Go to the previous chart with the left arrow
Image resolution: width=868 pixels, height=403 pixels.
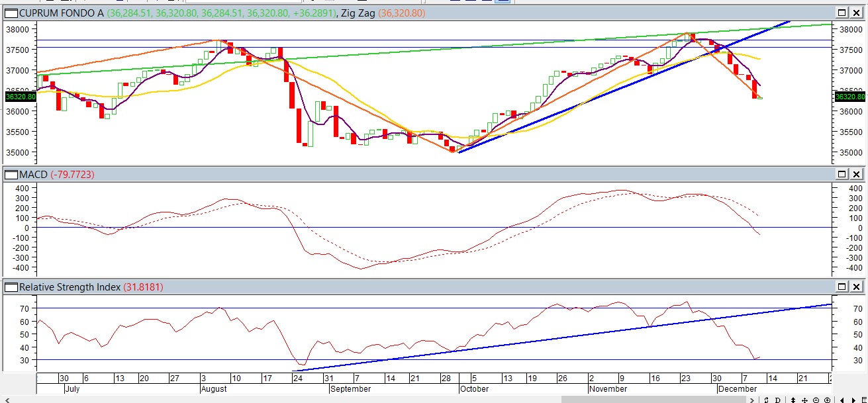point(842,400)
